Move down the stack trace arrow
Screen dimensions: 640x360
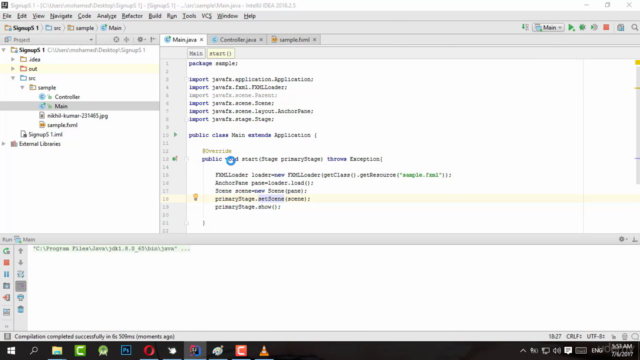tap(20, 262)
